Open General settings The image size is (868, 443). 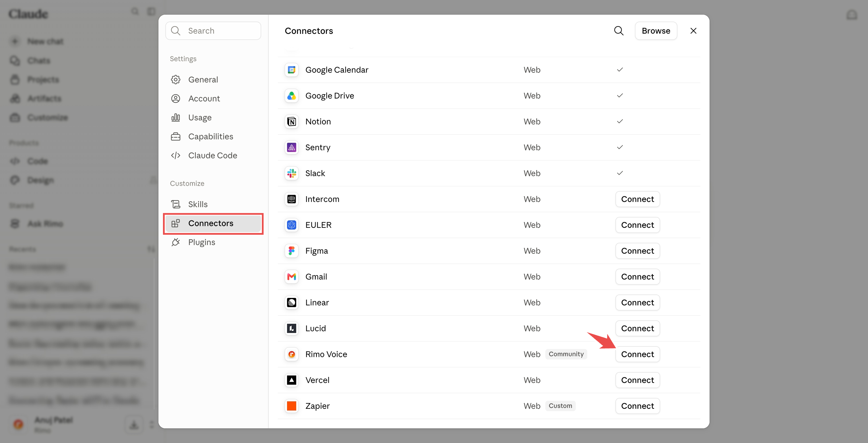click(213, 80)
